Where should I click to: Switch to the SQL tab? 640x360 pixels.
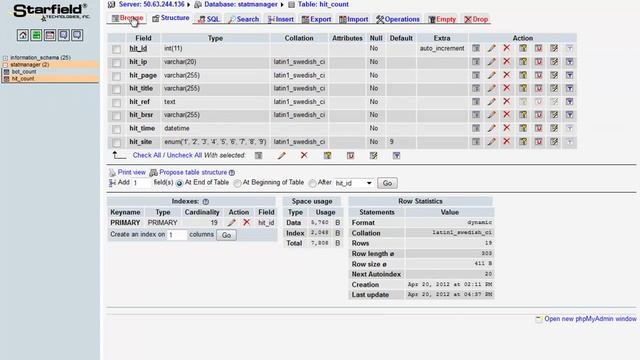coord(209,19)
